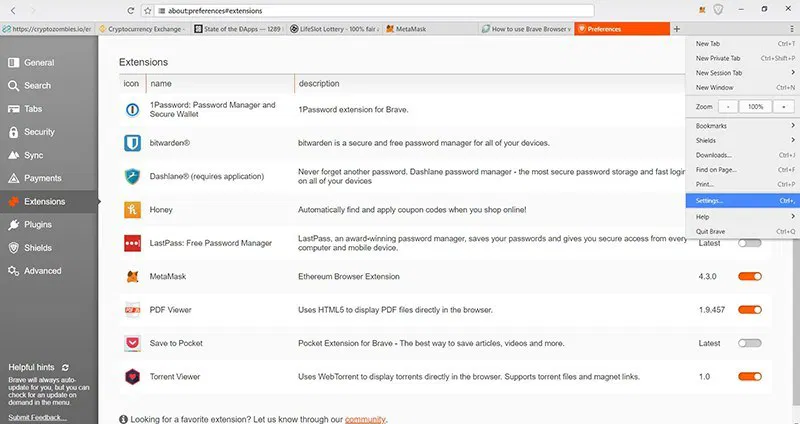This screenshot has width=800, height=424.
Task: Bookmark this page with the star icon
Action: click(147, 10)
